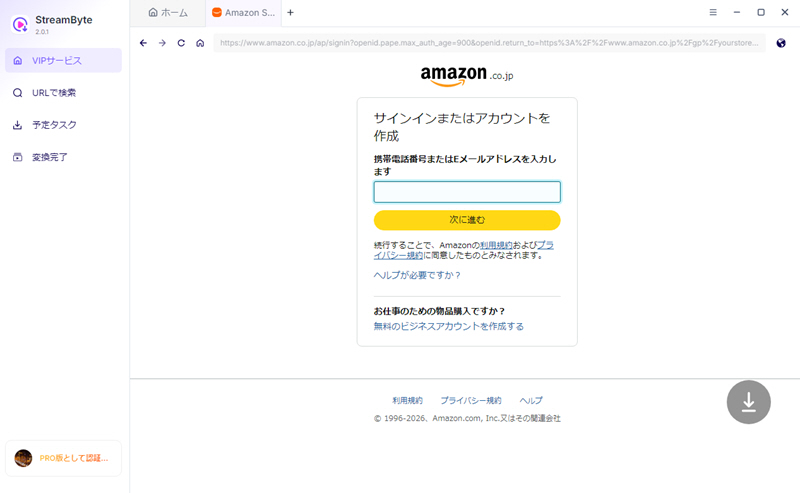Click the StreamByte logo icon
800x493 pixels.
[x=20, y=24]
